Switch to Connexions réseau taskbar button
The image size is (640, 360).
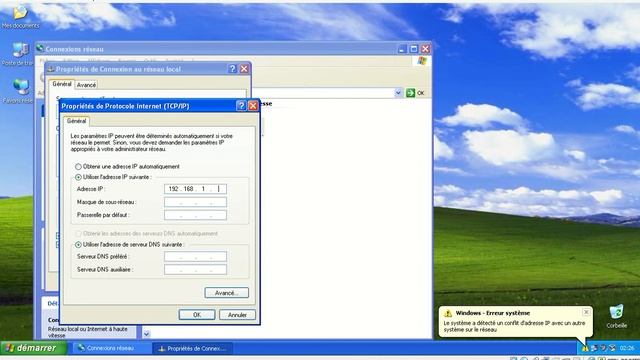[110, 348]
